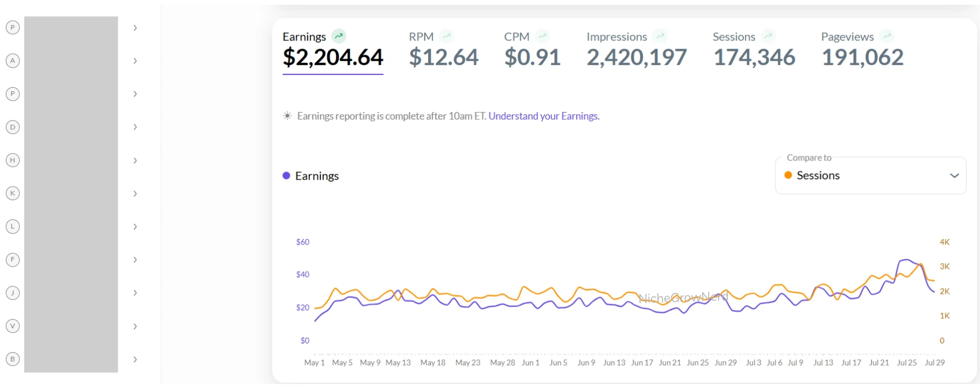
Task: Click the trend icon beside Impressions label
Action: 660,36
